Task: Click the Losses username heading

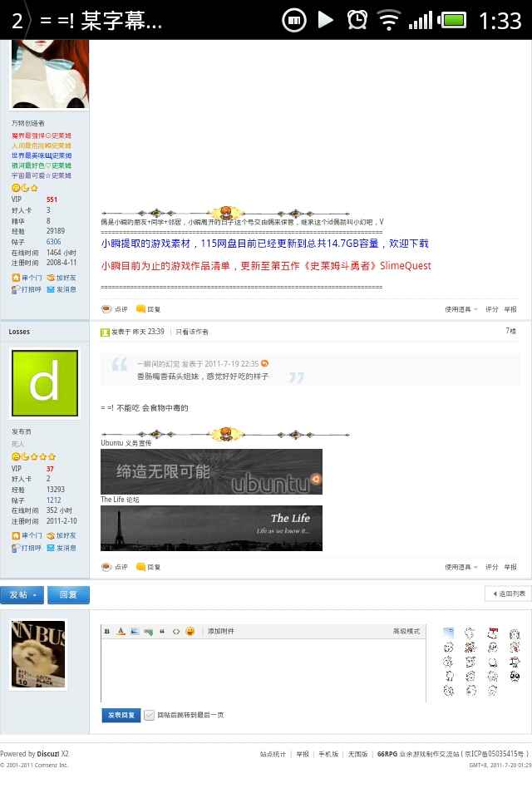Action: (19, 332)
